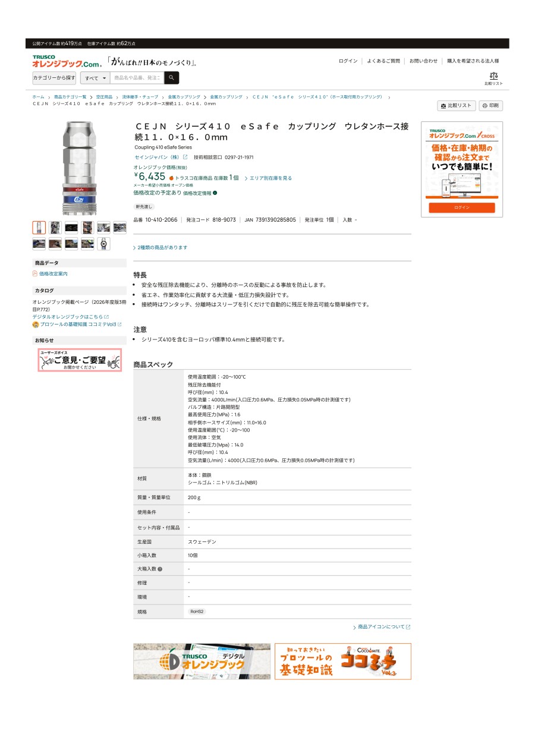
Task: Click the 価格改定情報 info icon
Action: click(x=215, y=193)
